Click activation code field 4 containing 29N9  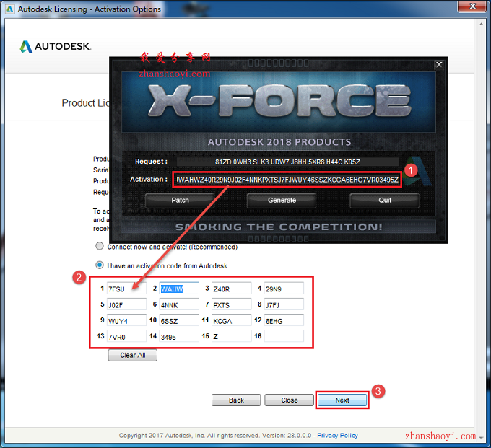(284, 289)
